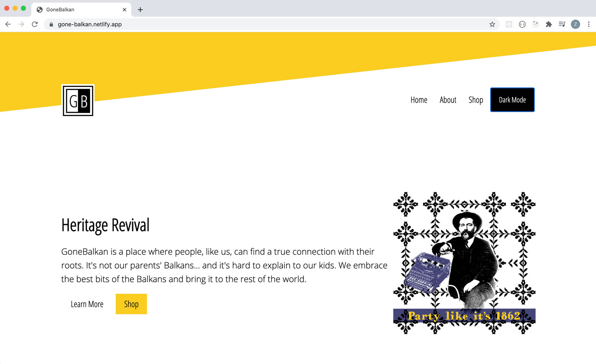This screenshot has width=596, height=364.
Task: Open the Shop nav link
Action: pyautogui.click(x=476, y=100)
